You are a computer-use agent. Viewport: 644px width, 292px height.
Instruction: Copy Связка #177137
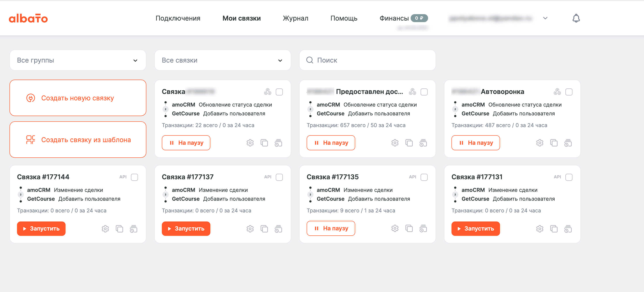point(264,229)
